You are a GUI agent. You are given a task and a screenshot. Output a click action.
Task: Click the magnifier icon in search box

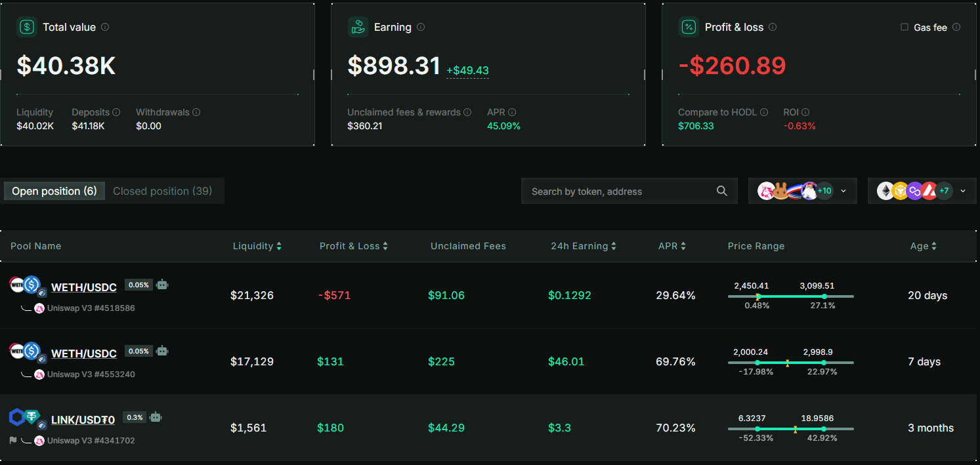722,191
